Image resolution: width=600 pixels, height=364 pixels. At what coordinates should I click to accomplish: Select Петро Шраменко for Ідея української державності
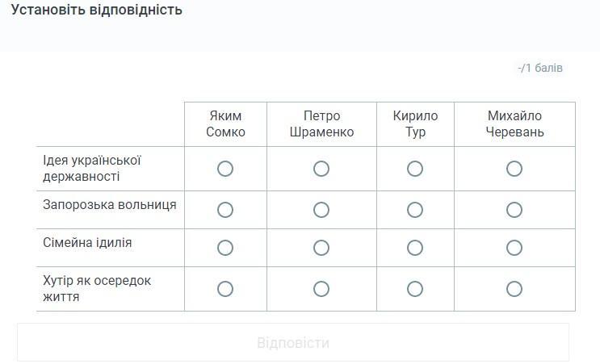tap(321, 169)
